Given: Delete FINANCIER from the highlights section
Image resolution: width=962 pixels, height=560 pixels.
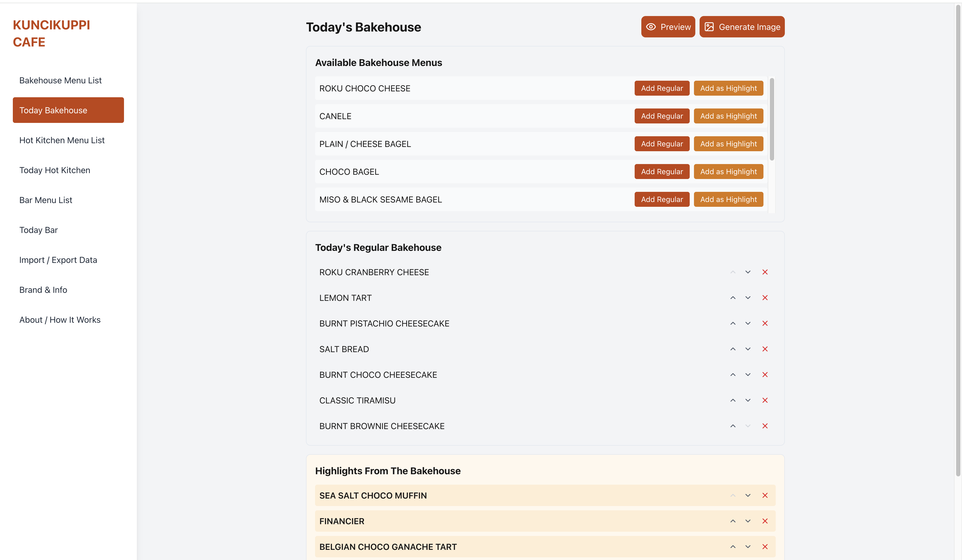Looking at the screenshot, I should pyautogui.click(x=765, y=521).
